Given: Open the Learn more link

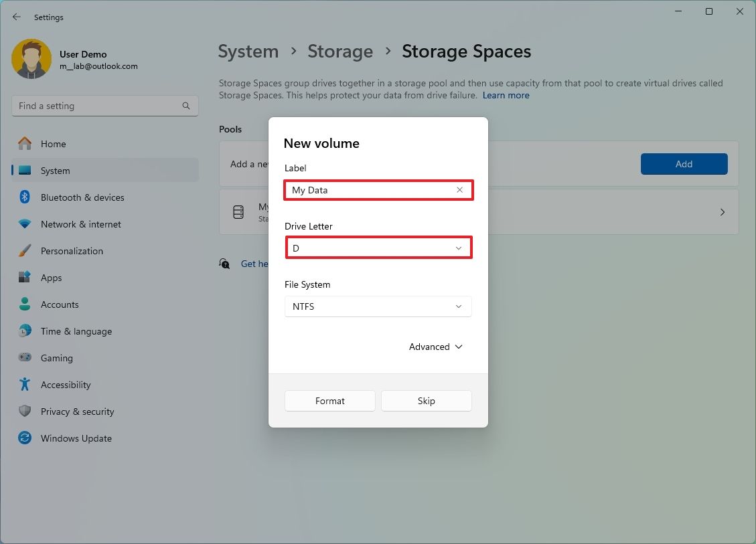Looking at the screenshot, I should (506, 95).
